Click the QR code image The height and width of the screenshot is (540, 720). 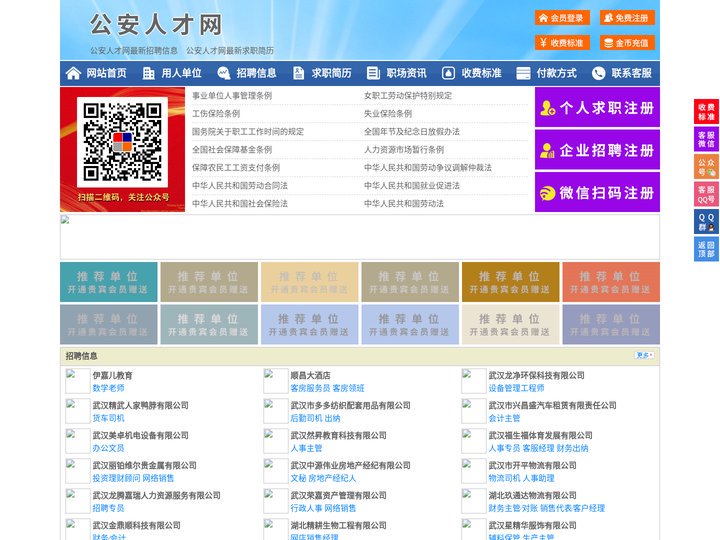122,142
